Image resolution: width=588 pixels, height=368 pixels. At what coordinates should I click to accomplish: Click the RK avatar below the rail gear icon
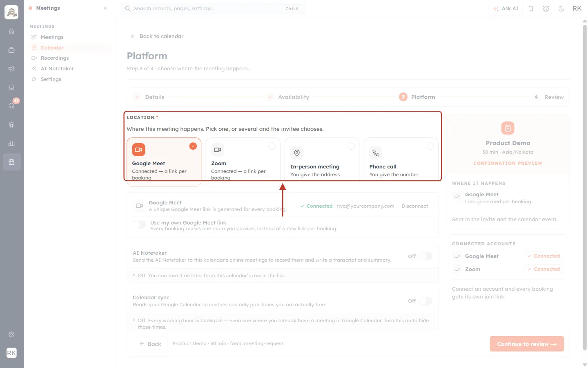coord(11,353)
